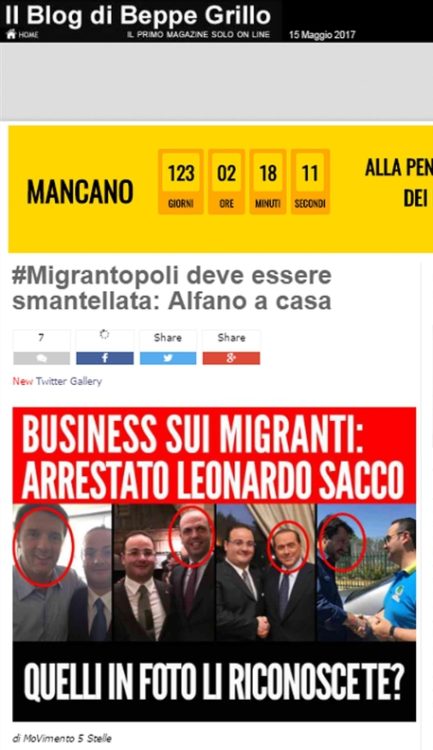Viewport: 433px width, 750px height.
Task: Share on Facebook blue button
Action: [105, 358]
